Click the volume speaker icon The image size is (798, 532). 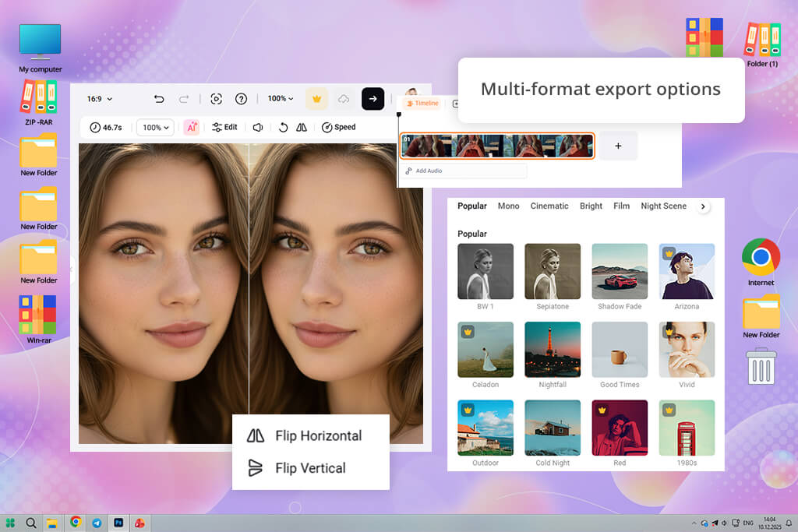coord(258,127)
